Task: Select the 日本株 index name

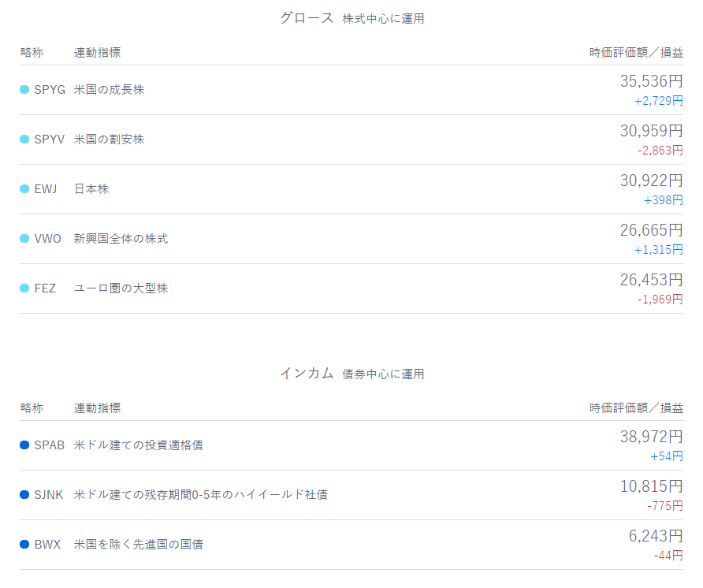Action: (x=91, y=189)
